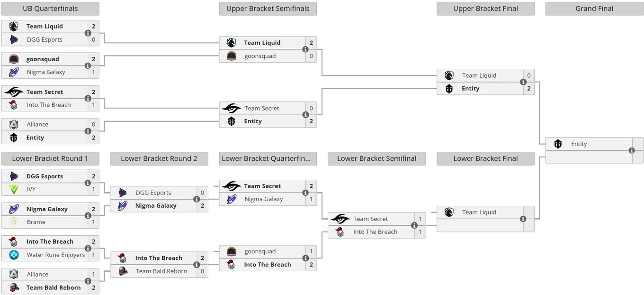Select the Lower Bracket Round 2 header

click(x=159, y=158)
